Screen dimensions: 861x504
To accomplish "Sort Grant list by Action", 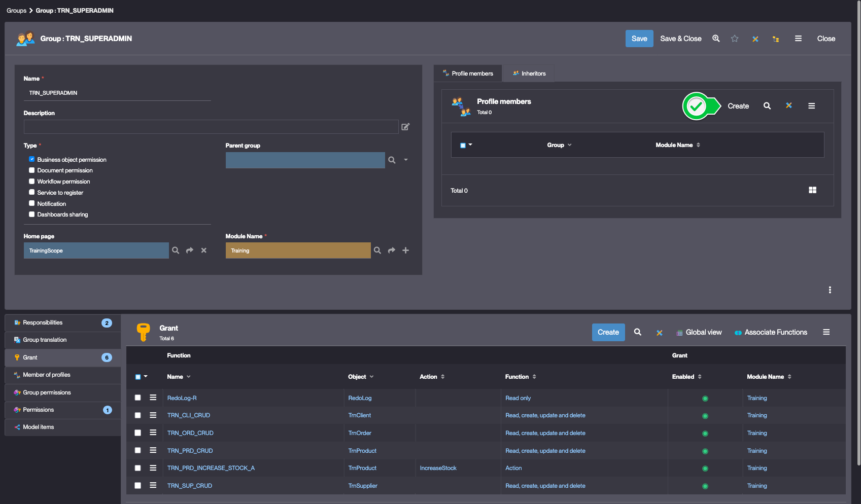I will tap(443, 377).
